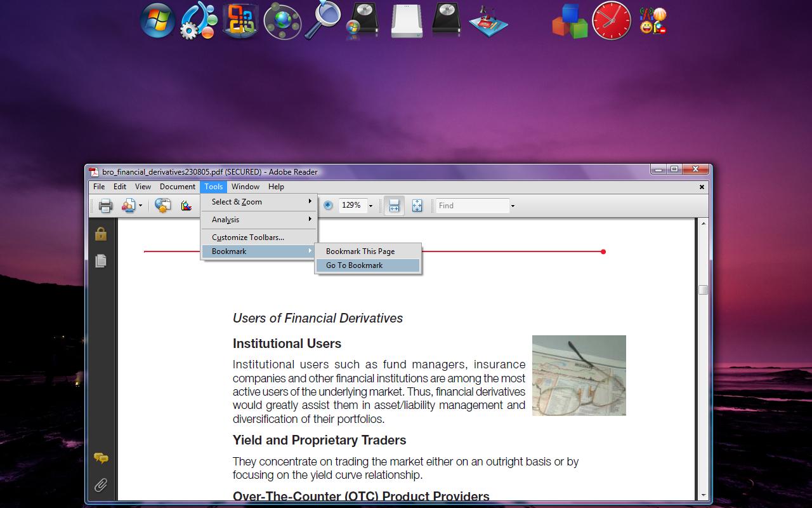
Task: Click the scroll up arrow of document
Action: pos(703,224)
